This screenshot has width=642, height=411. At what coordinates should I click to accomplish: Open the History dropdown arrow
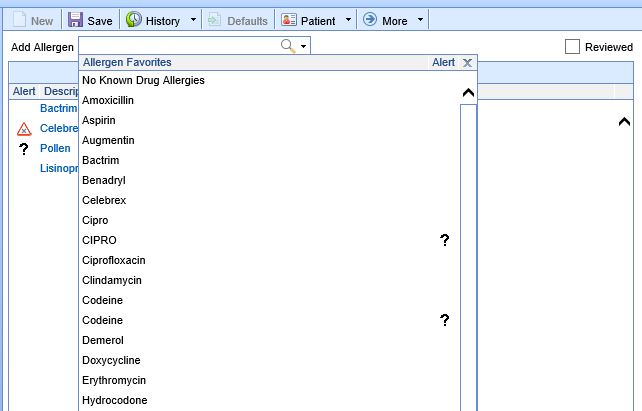point(193,20)
